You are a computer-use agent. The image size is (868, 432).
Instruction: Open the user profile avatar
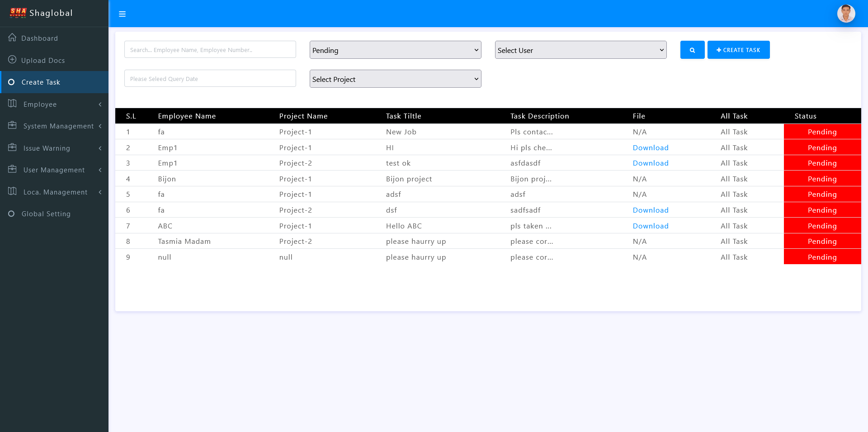pyautogui.click(x=846, y=14)
